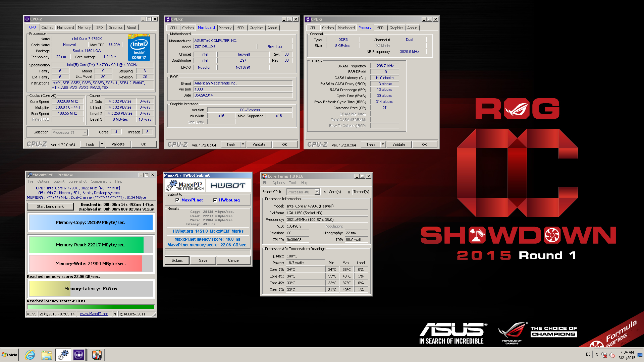Viewport: 644px width, 362px height.
Task: Click the Z97-DELUXE model field
Action: point(225,47)
